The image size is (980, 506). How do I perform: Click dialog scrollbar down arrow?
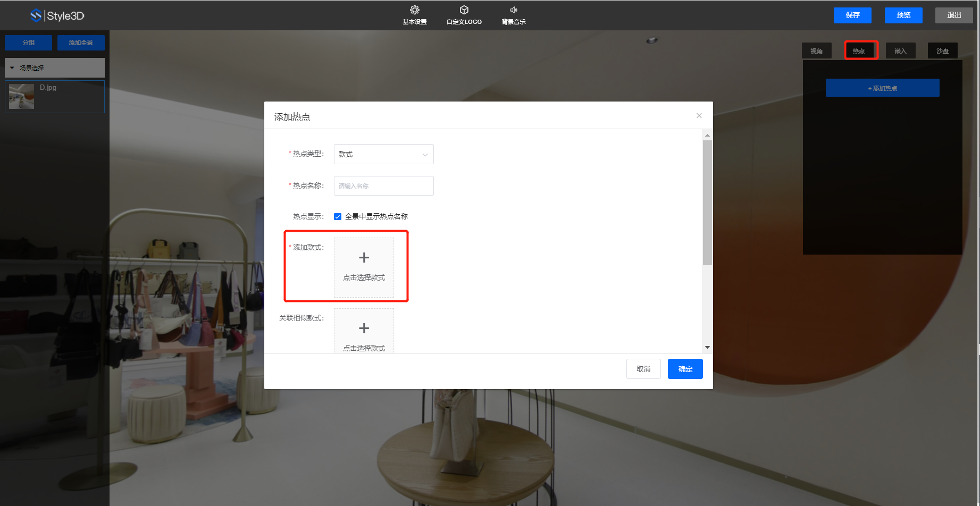click(707, 347)
